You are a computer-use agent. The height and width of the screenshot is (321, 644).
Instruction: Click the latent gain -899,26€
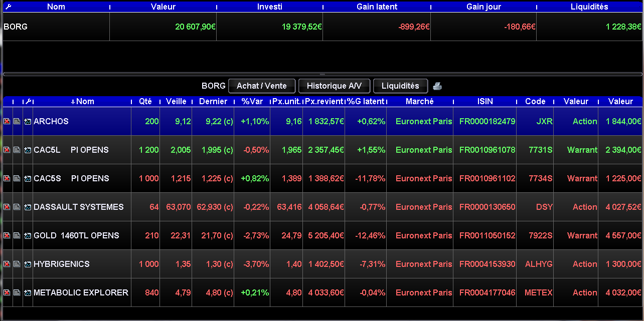tap(413, 27)
